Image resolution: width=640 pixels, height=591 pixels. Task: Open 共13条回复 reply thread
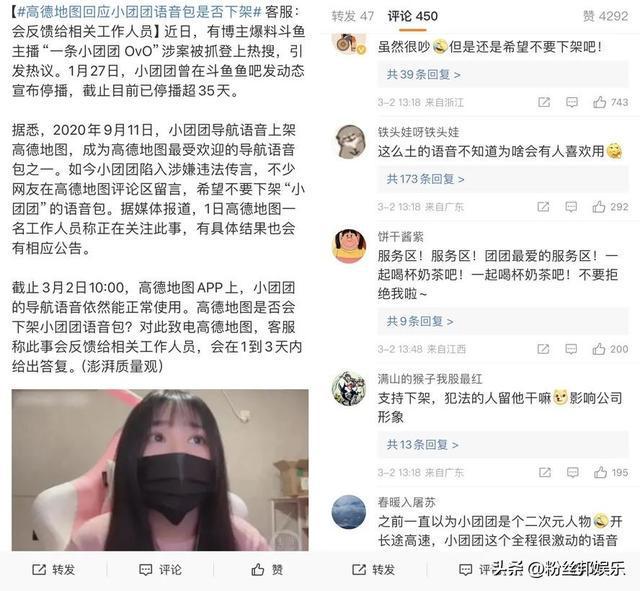[x=422, y=444]
